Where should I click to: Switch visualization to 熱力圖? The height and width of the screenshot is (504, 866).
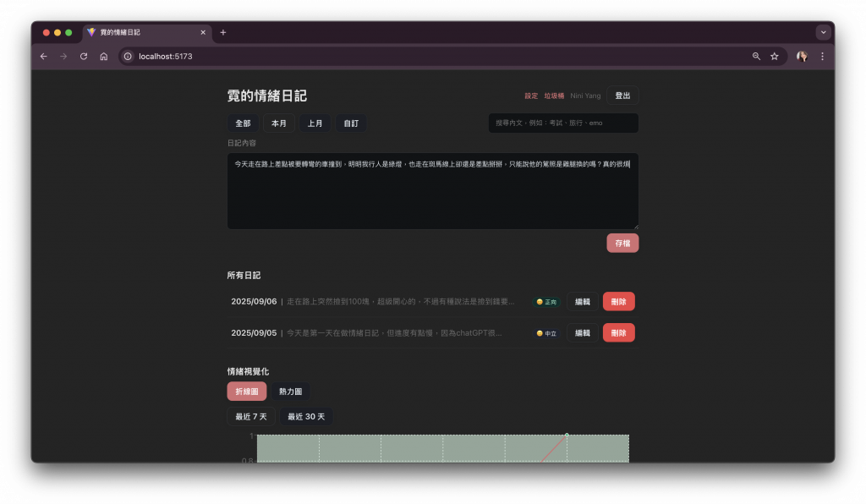[291, 392]
